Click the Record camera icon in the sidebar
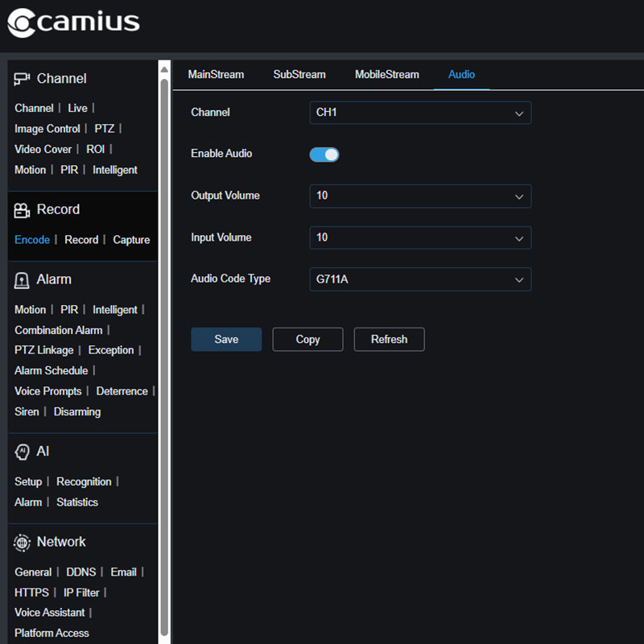This screenshot has width=644, height=644. 21,209
